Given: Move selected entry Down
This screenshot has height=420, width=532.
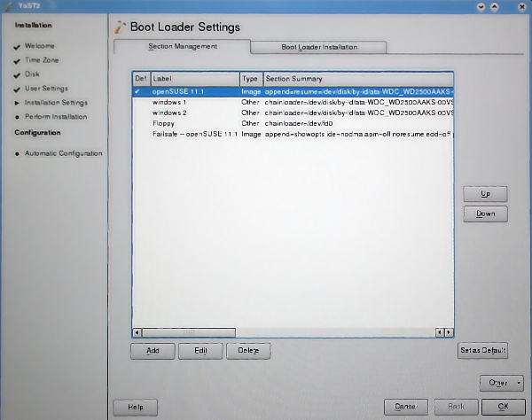Looking at the screenshot, I should tap(485, 214).
